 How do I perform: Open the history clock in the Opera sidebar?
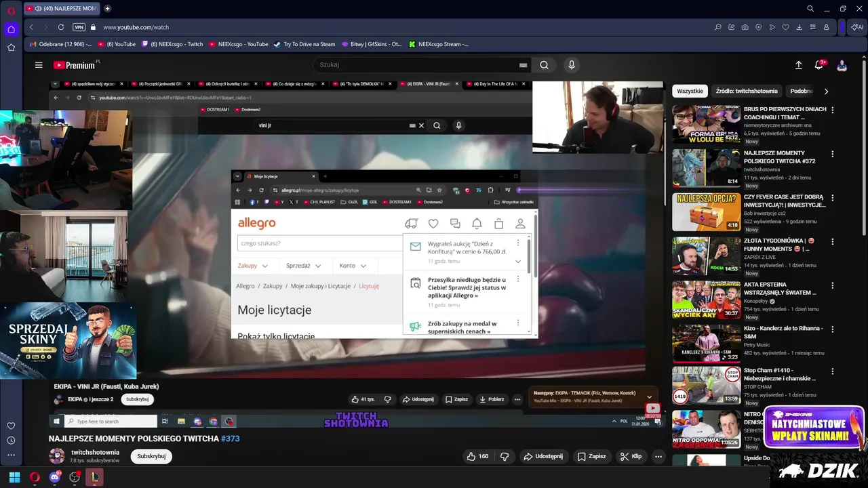[11, 441]
